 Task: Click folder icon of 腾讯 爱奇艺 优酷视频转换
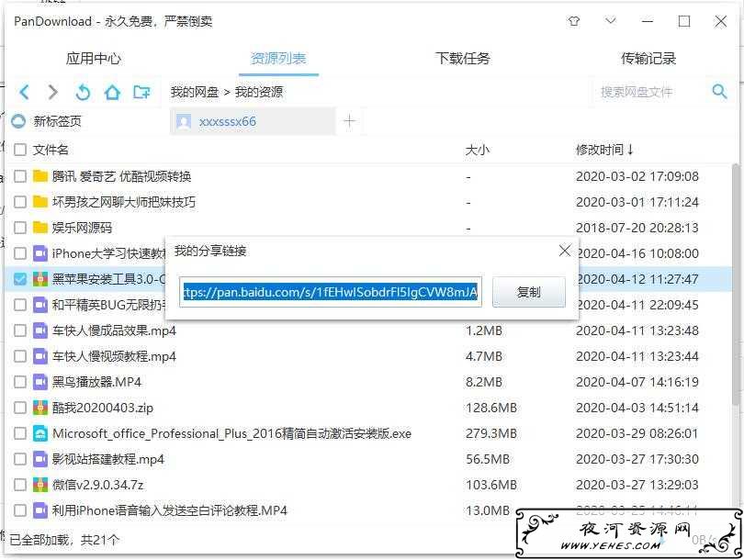(x=40, y=176)
